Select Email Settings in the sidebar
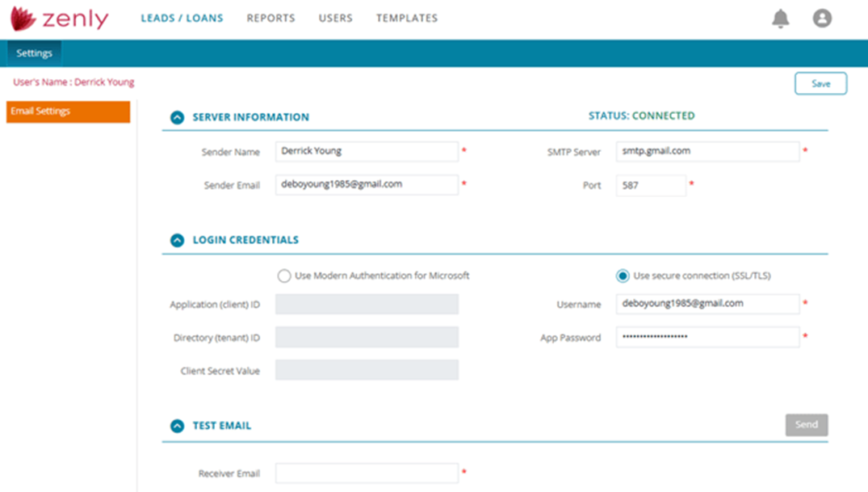Screen dimensions: 868x492 point(68,111)
